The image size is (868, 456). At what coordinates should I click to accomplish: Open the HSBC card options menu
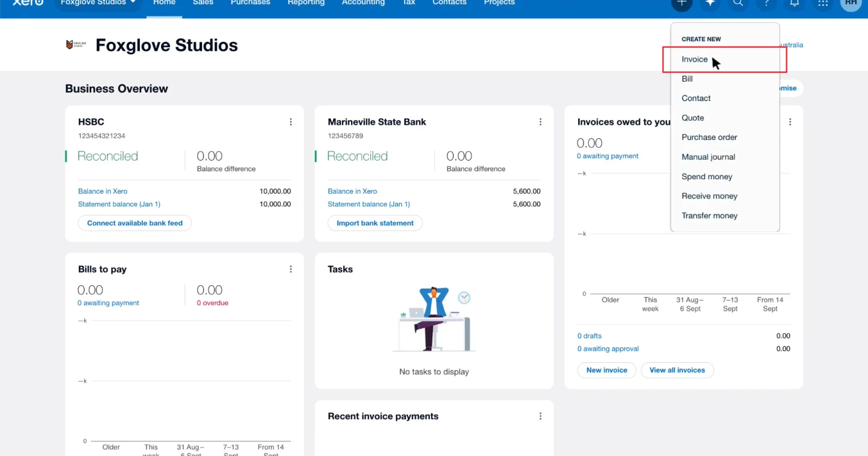click(291, 122)
